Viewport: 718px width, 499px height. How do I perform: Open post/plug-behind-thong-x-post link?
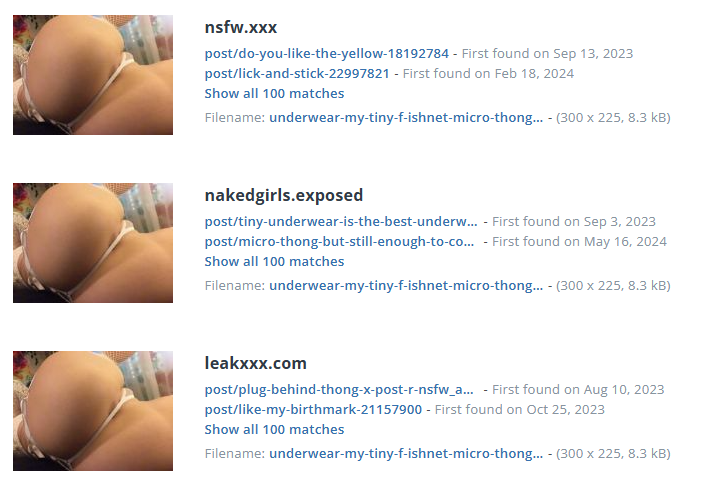(339, 390)
